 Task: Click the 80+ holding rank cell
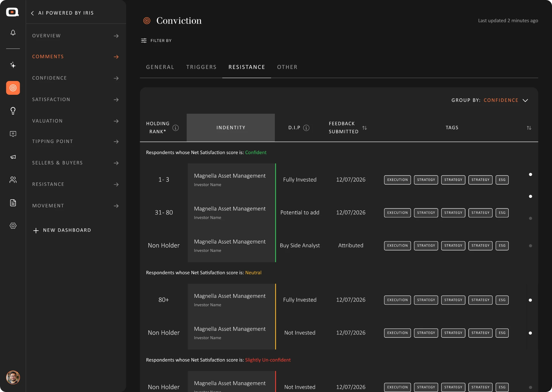164,300
